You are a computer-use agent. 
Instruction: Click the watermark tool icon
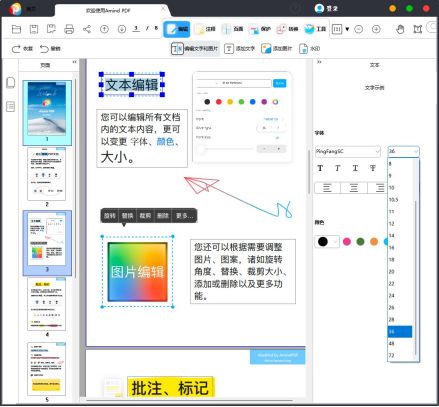tap(303, 49)
